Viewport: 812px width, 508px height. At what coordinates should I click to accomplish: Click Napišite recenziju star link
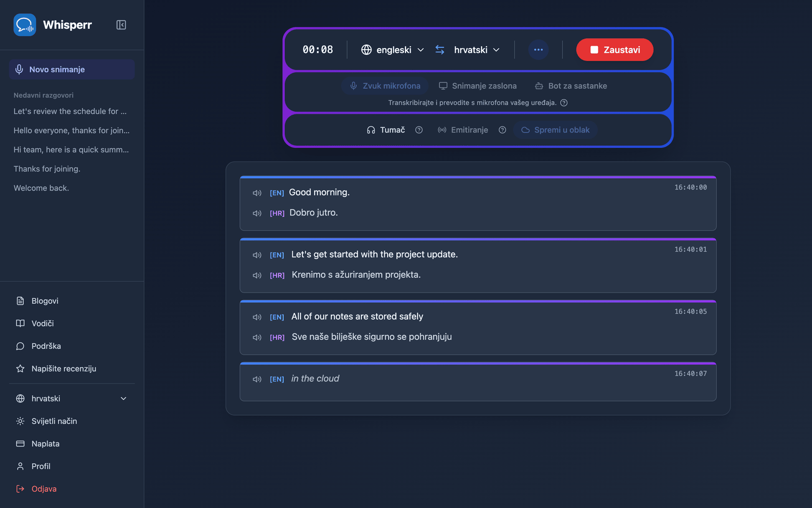(72, 369)
